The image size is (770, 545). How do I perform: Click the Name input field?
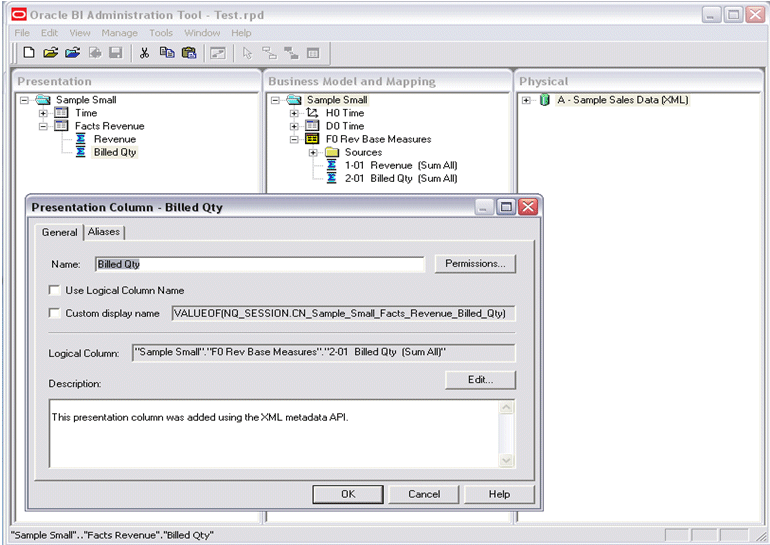click(260, 264)
